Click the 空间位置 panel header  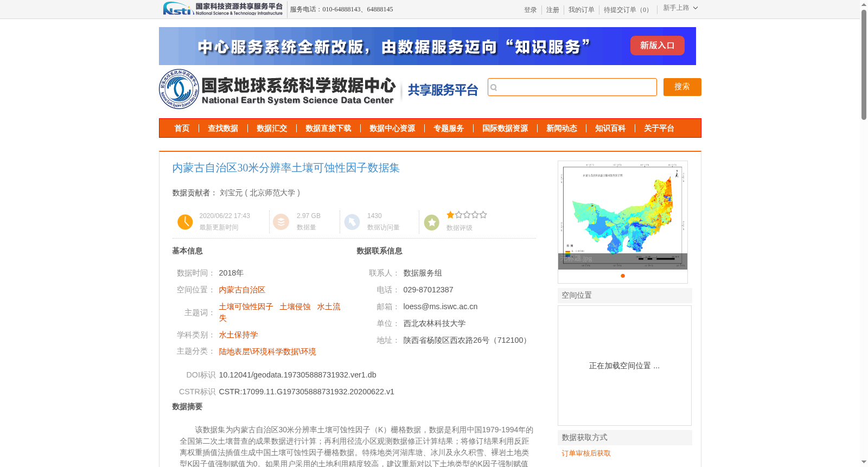(625, 295)
